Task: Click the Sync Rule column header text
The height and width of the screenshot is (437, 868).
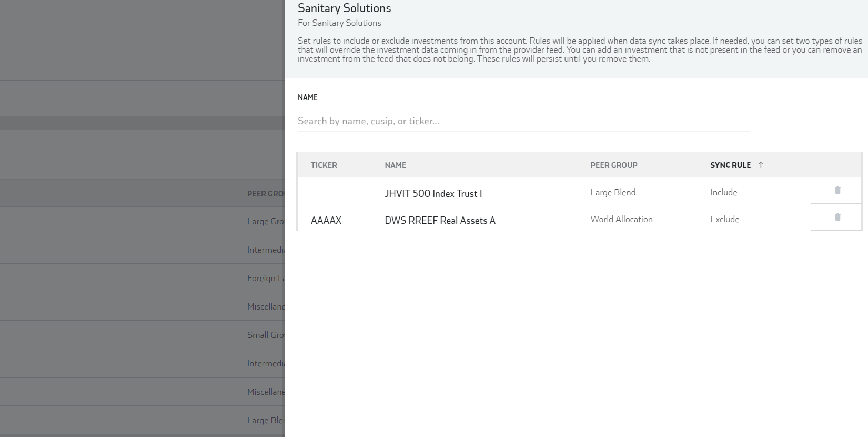Action: (x=730, y=165)
